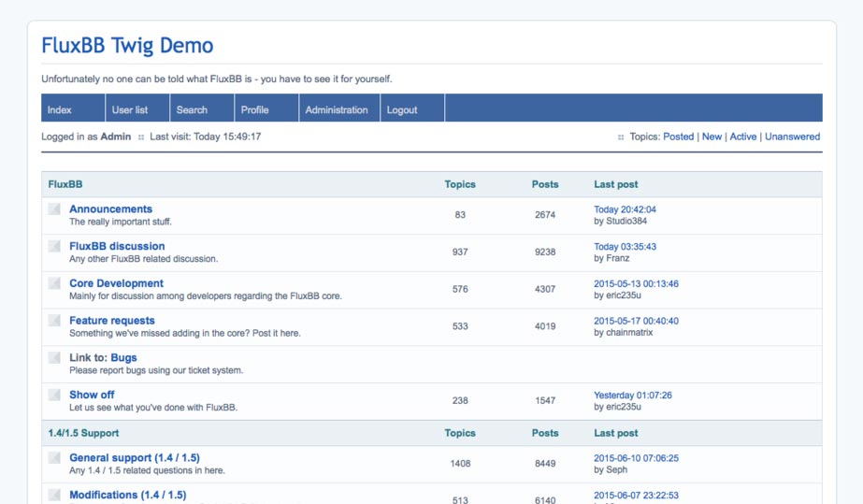Click the 'by Studio384' poster text
Image resolution: width=863 pixels, height=504 pixels.
(x=620, y=222)
